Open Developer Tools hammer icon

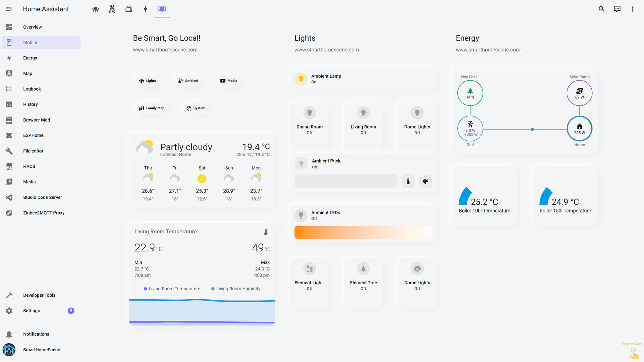click(x=9, y=295)
